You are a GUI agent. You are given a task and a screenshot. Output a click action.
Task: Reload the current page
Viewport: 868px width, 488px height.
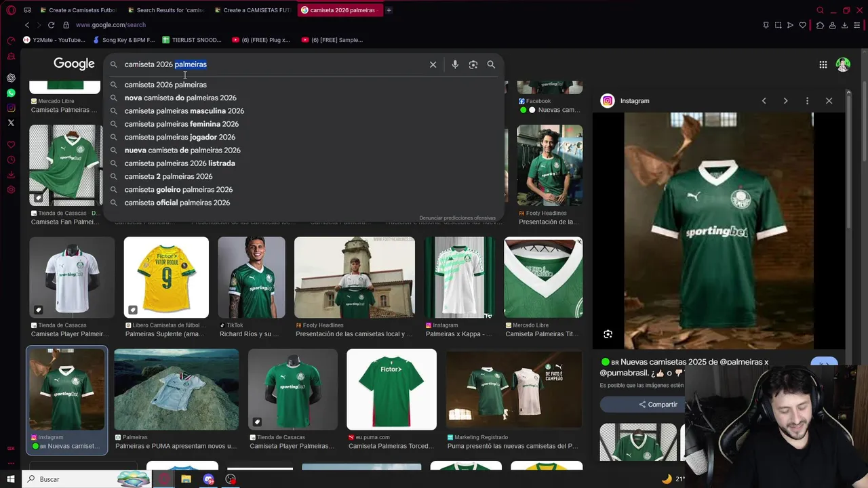(51, 25)
